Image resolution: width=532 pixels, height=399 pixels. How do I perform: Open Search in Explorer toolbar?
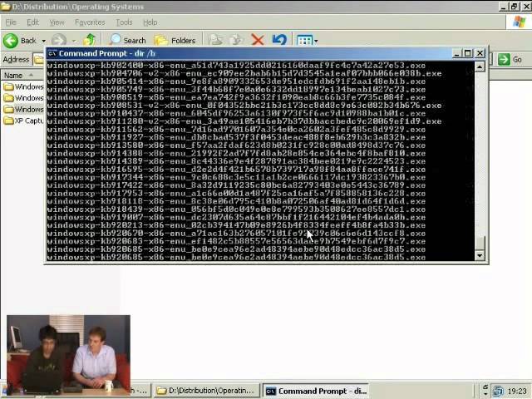tap(128, 41)
